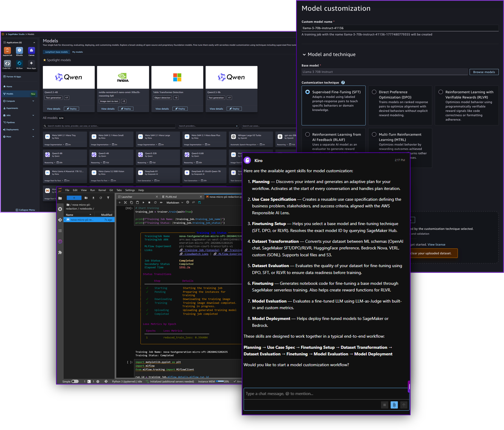Launch the MLflow app icon
Image resolution: width=504 pixels, height=430 pixels.
[x=20, y=63]
